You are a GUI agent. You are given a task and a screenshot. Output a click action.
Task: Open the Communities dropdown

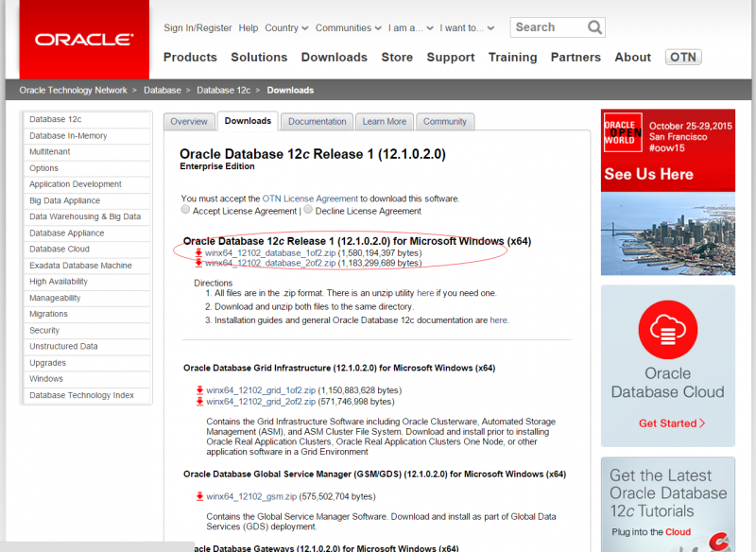[348, 28]
